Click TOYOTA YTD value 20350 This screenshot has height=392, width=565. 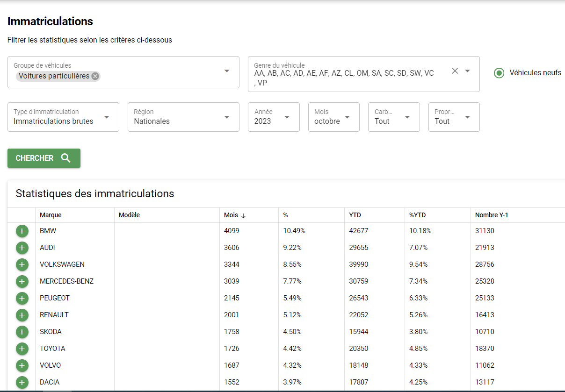(359, 349)
